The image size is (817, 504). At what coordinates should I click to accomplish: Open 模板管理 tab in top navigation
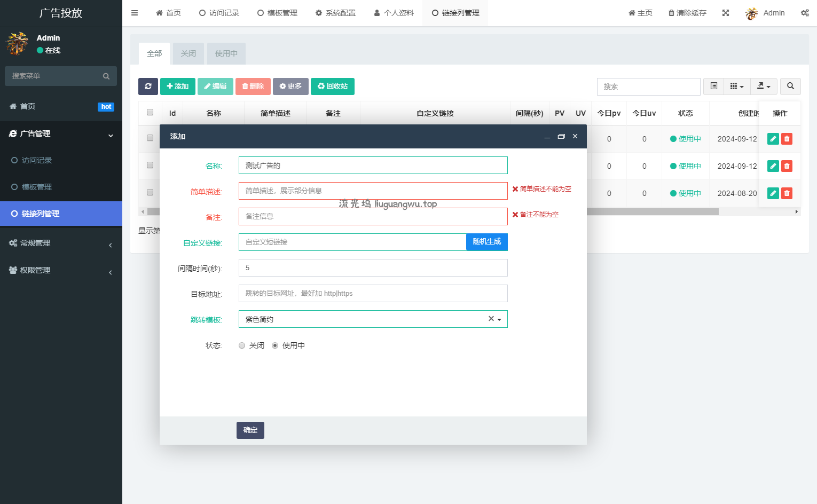[277, 13]
